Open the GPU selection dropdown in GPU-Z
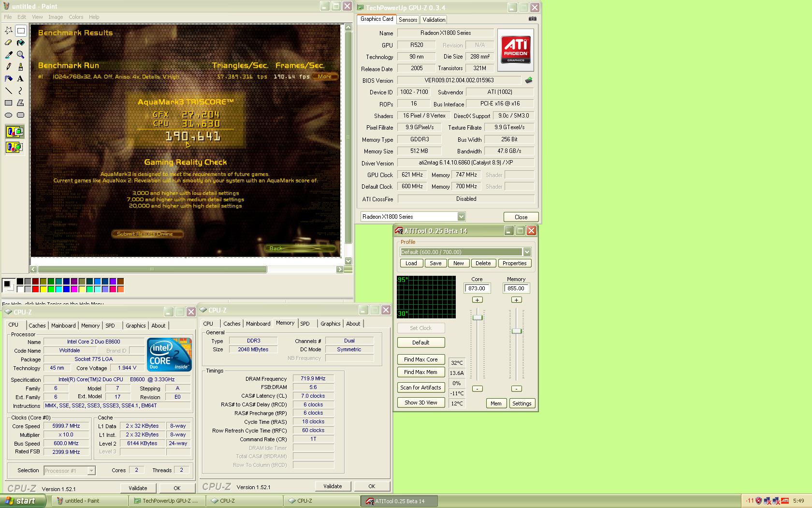Viewport: 812px width, 508px height. [461, 217]
